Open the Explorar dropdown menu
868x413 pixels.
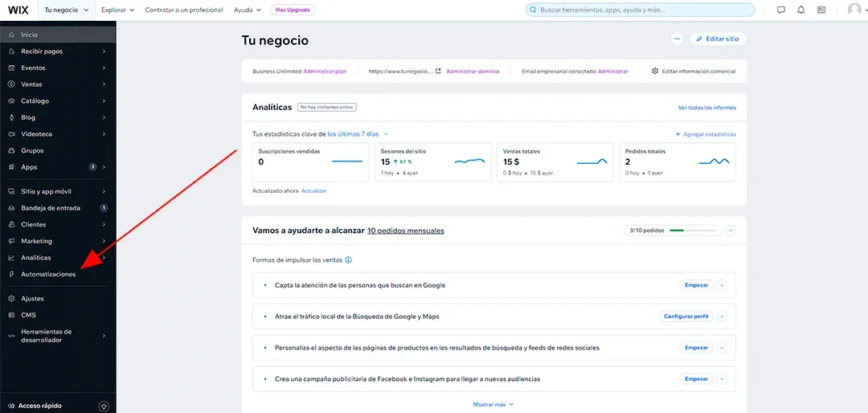[117, 10]
